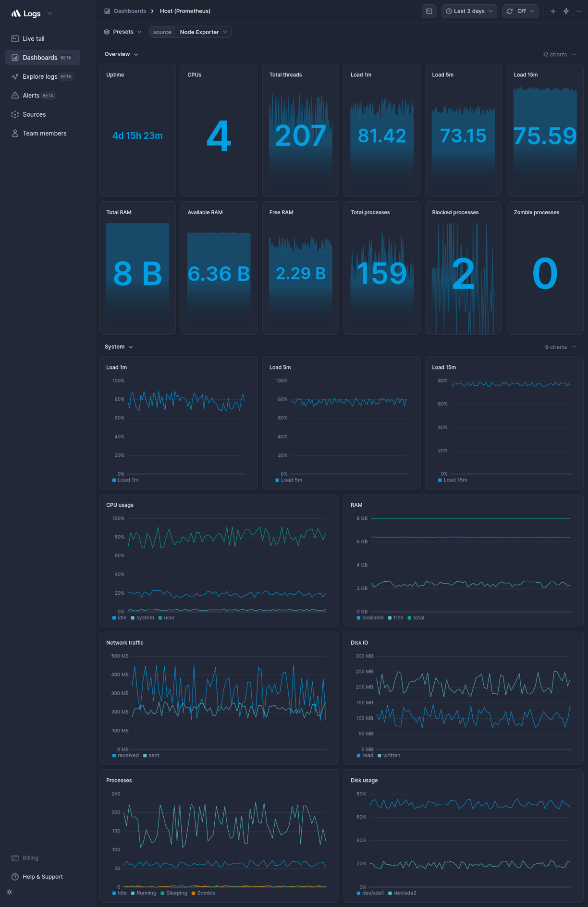Viewport: 588px width, 907px height.
Task: Open the auto-refresh Off dropdown
Action: [520, 11]
